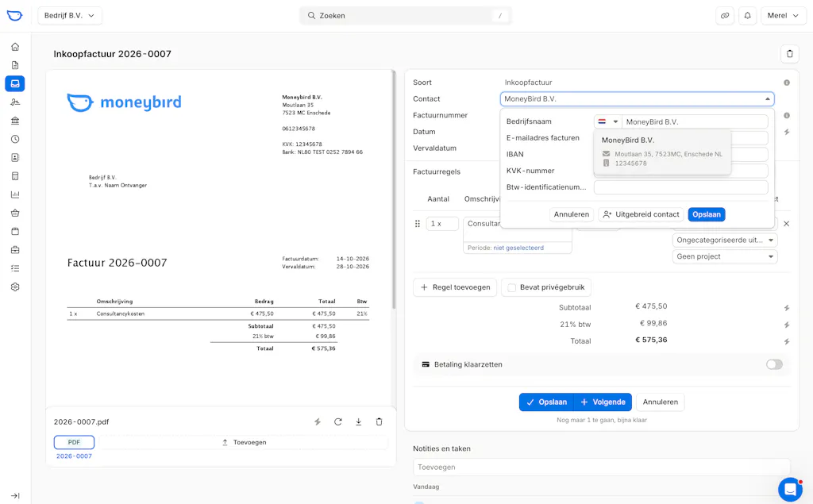
Task: Open the Bedrijf B.V. administration dropdown
Action: (x=70, y=16)
